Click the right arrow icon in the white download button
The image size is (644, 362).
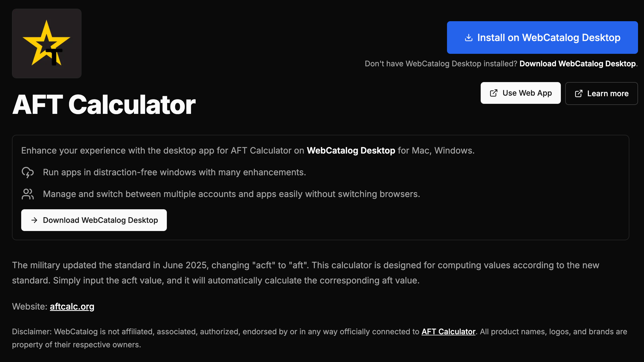click(34, 220)
